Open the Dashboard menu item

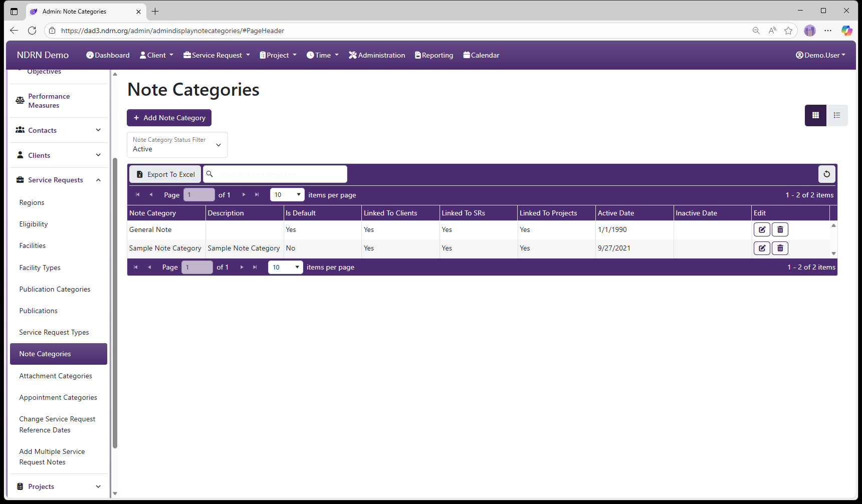click(108, 55)
